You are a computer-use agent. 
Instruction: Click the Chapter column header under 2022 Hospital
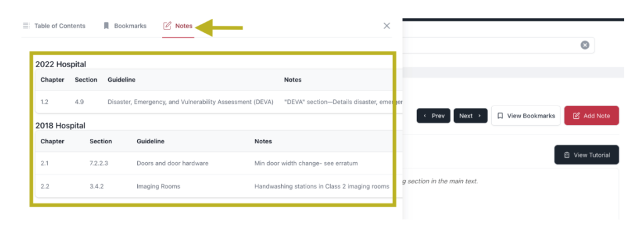[52, 80]
